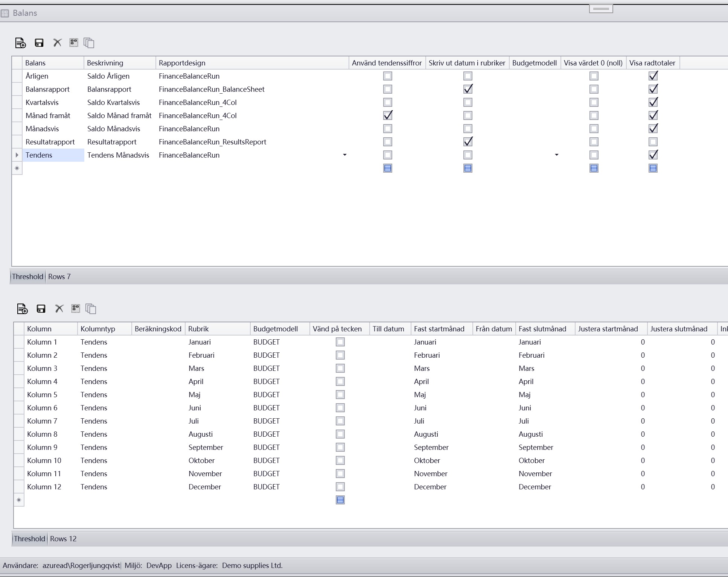Click the collapse handle at top
The width and height of the screenshot is (728, 577).
point(601,9)
